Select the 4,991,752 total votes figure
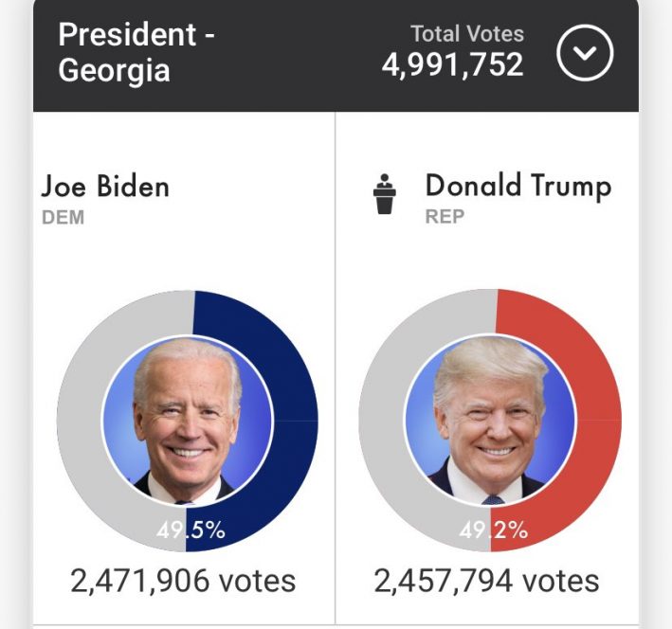This screenshot has height=629, width=672. (452, 65)
